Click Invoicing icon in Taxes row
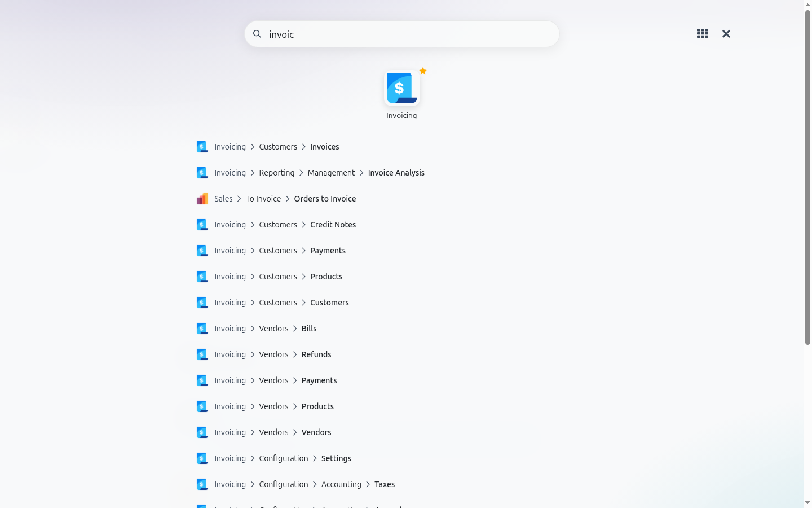The height and width of the screenshot is (508, 812). tap(202, 484)
